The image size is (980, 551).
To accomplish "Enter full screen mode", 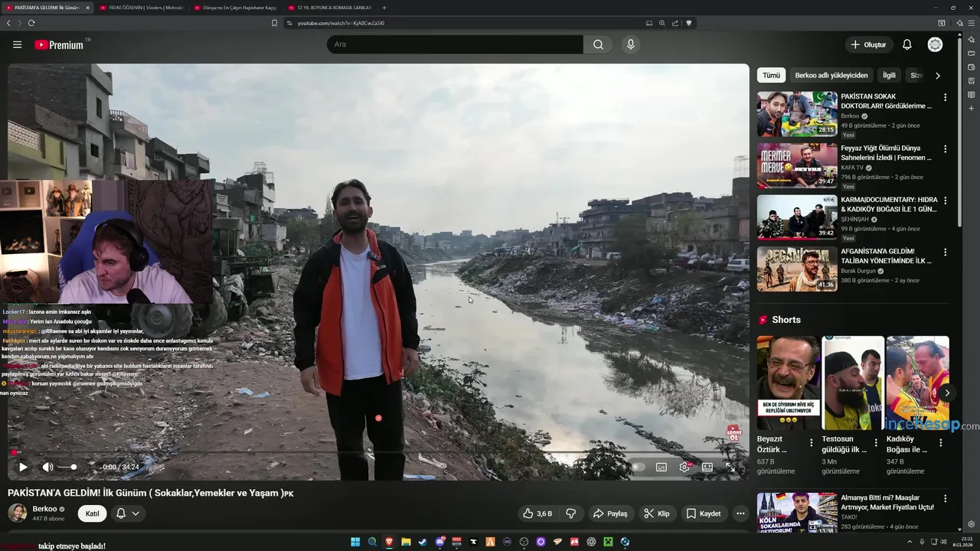I will 730,467.
